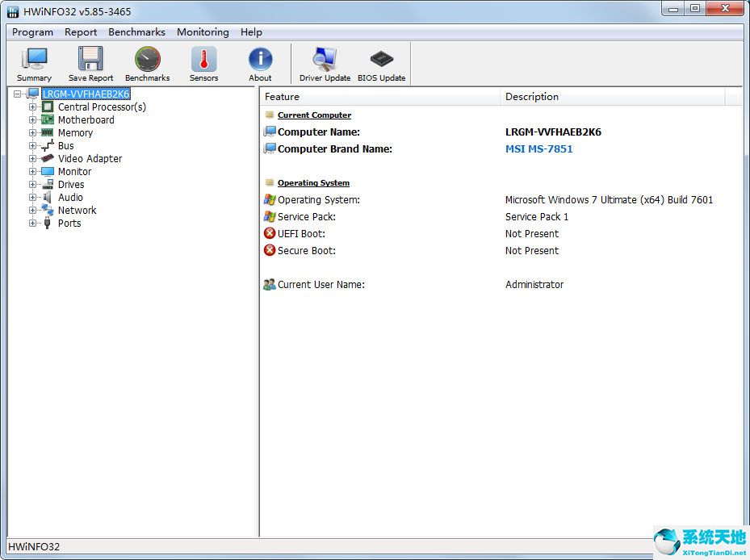
Task: Click the Audio speaker icon in tree
Action: (x=48, y=197)
